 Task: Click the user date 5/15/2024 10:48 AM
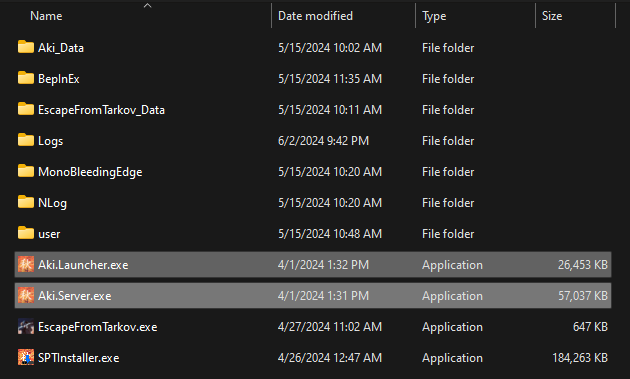330,234
